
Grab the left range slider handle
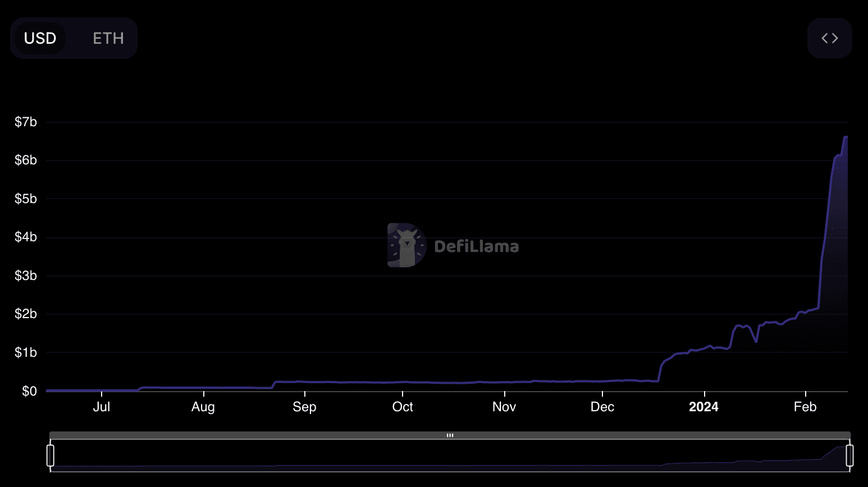tap(51, 454)
